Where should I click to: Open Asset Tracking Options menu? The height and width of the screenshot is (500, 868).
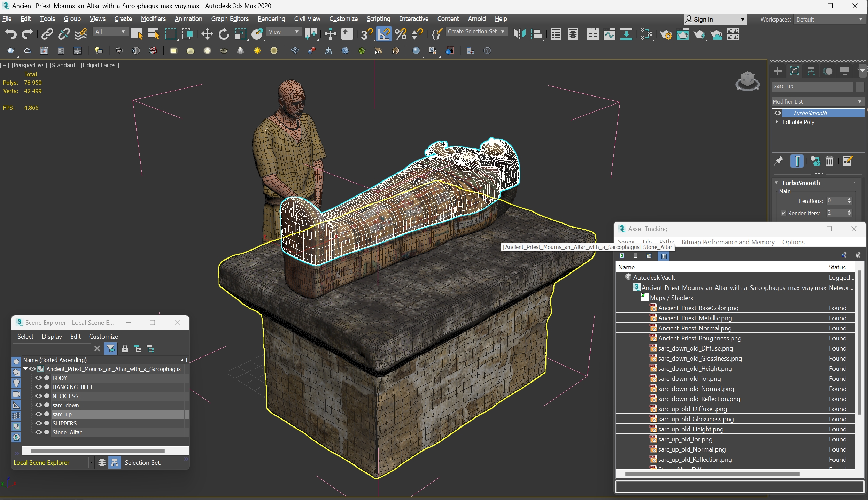(x=793, y=242)
